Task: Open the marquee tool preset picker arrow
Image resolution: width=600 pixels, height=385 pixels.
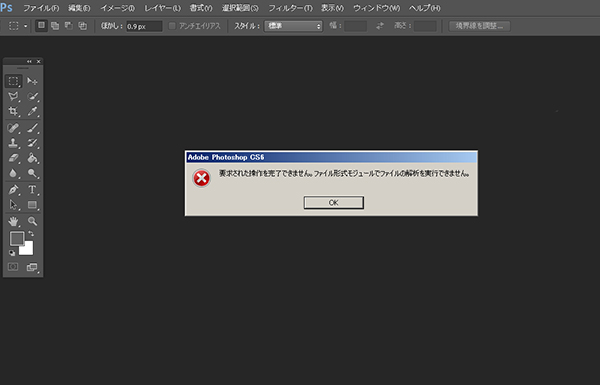Action: pos(26,26)
